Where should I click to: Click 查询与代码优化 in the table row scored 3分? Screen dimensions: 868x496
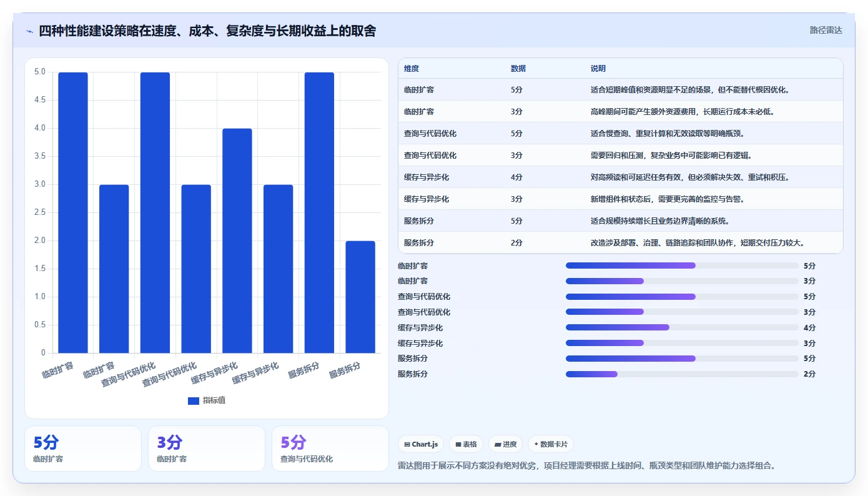[x=430, y=156]
